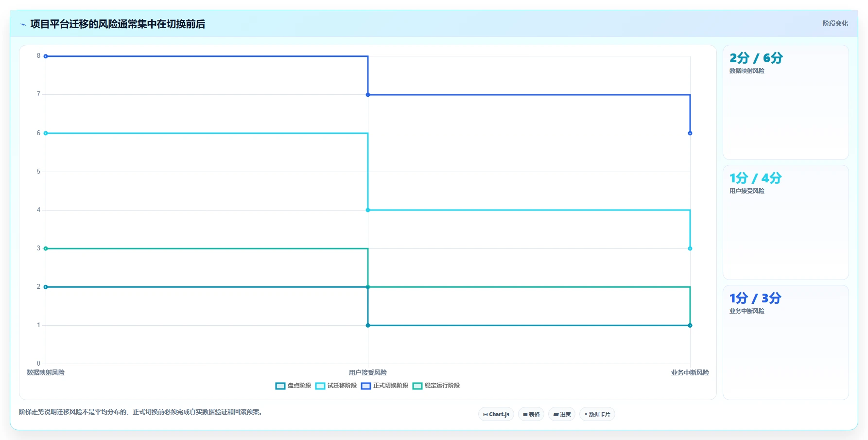Viewport: 868px width, 440px height.
Task: Select the 进度 chip
Action: (x=562, y=414)
